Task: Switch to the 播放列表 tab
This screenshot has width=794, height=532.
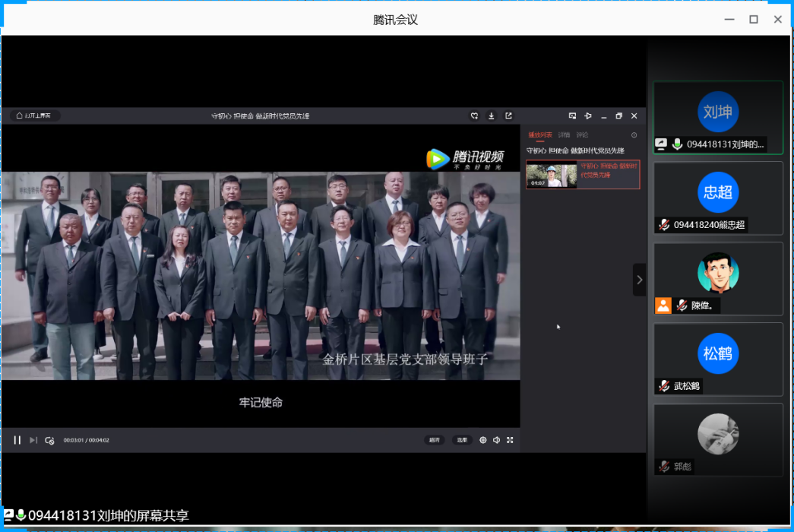Action: 540,135
